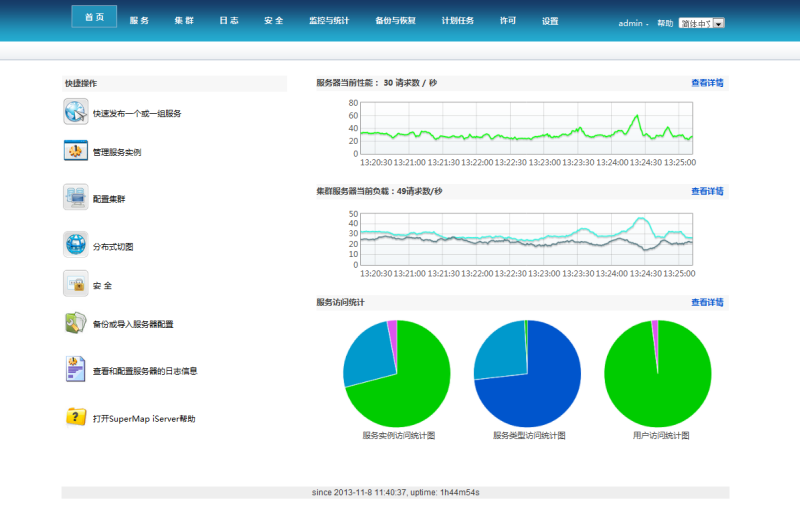The width and height of the screenshot is (800, 516).
Task: Open the SuperMap iServer help question-mark icon
Action: tap(76, 418)
